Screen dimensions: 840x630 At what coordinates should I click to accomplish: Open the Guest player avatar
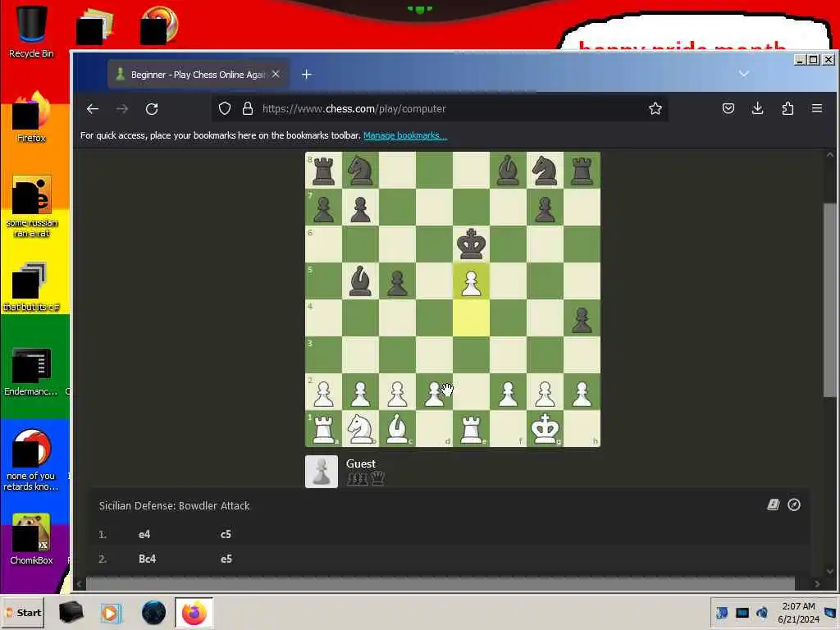[322, 472]
